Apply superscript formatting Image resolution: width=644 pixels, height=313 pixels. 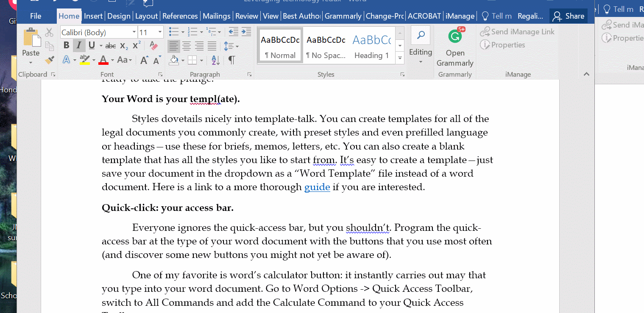(137, 46)
